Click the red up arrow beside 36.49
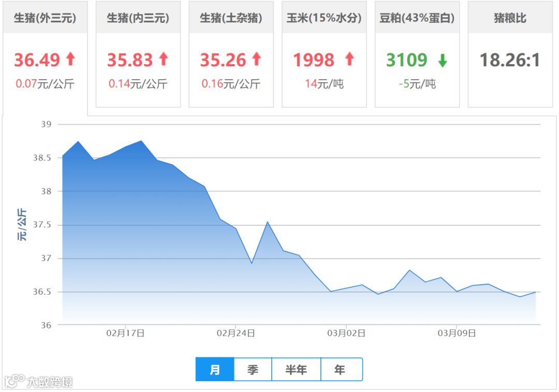This screenshot has height=392, width=559. [x=70, y=59]
